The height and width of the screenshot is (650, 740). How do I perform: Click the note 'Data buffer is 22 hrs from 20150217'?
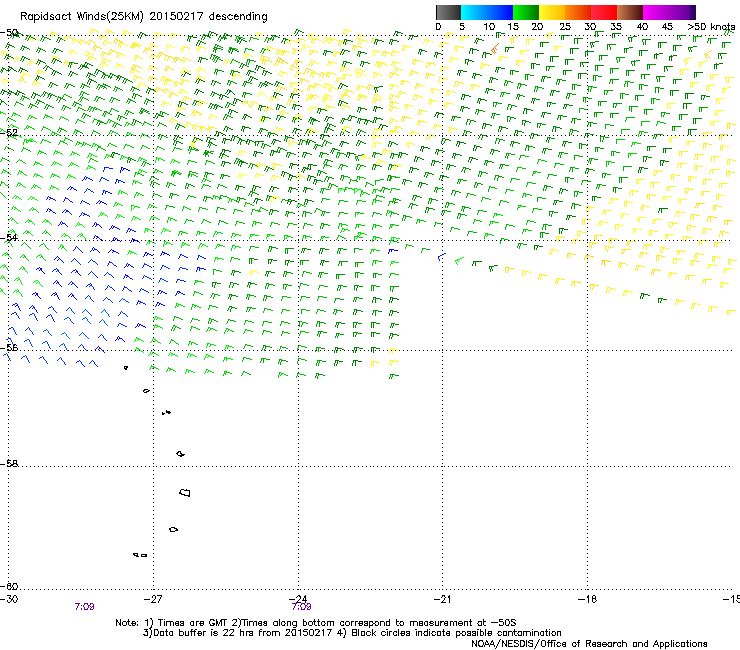click(x=243, y=633)
